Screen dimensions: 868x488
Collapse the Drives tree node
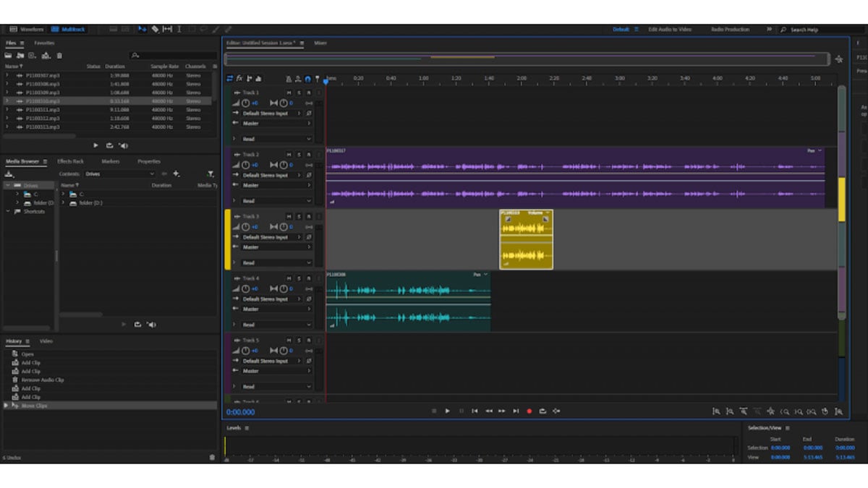[x=7, y=186]
